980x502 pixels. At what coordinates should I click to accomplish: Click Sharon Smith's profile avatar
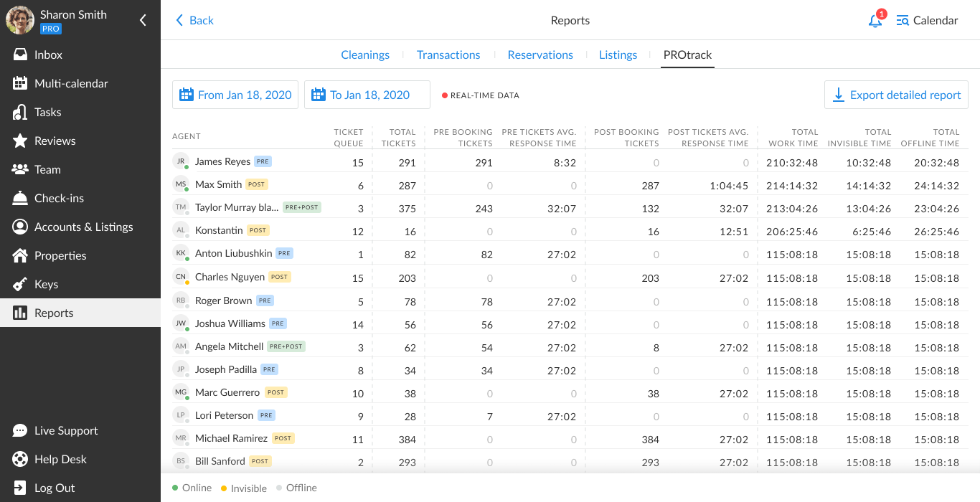pos(20,20)
